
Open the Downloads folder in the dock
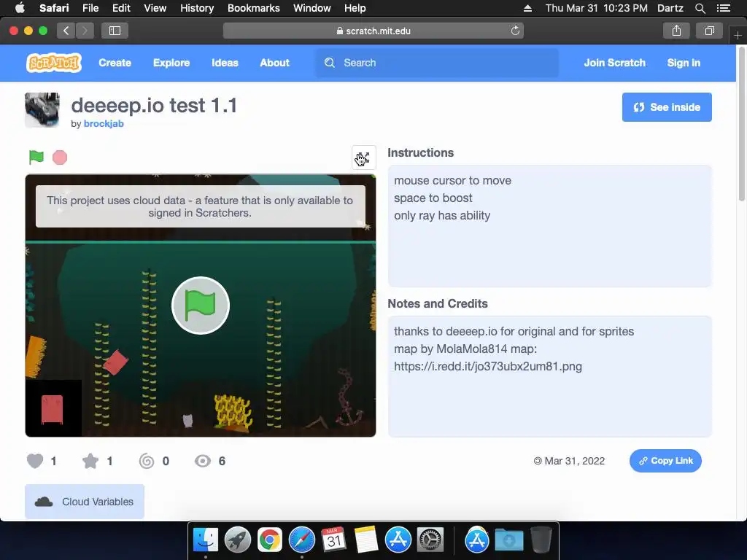tap(508, 540)
